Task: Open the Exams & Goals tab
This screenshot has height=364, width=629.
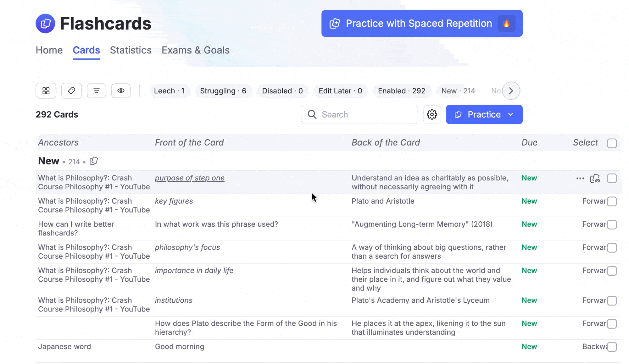Action: click(195, 50)
